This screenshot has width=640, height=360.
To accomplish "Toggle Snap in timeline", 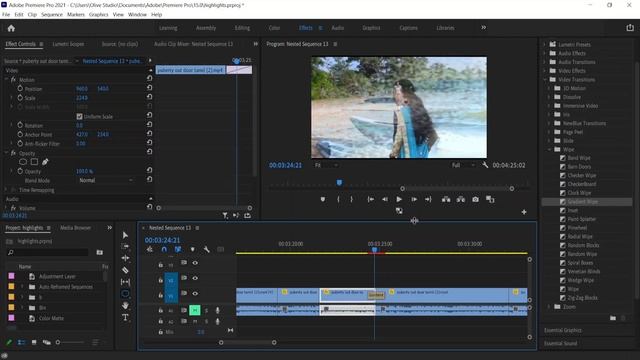I will coord(164,249).
